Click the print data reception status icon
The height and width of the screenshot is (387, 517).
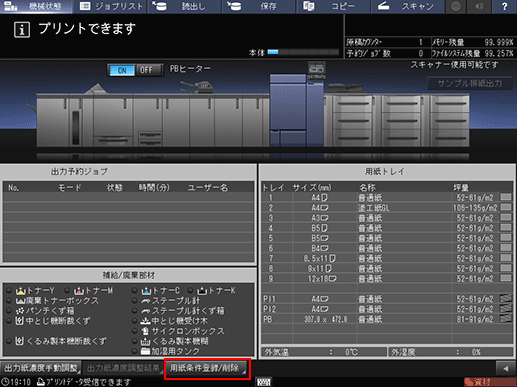41,382
